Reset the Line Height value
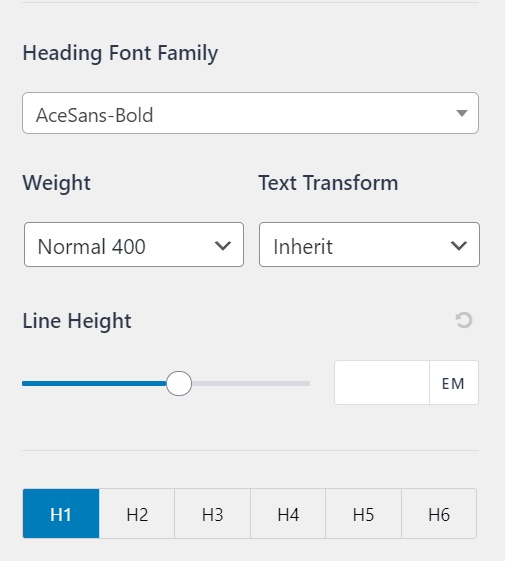The height and width of the screenshot is (561, 505). (x=464, y=320)
